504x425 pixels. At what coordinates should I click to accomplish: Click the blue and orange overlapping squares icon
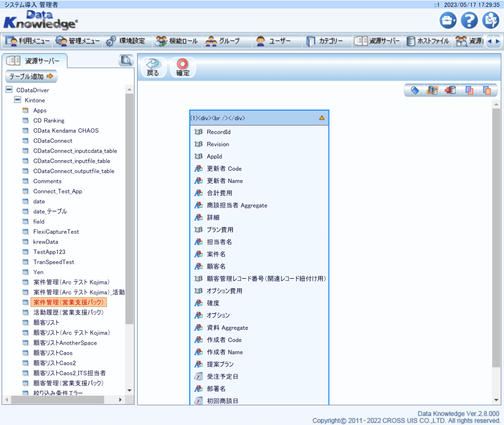click(487, 90)
